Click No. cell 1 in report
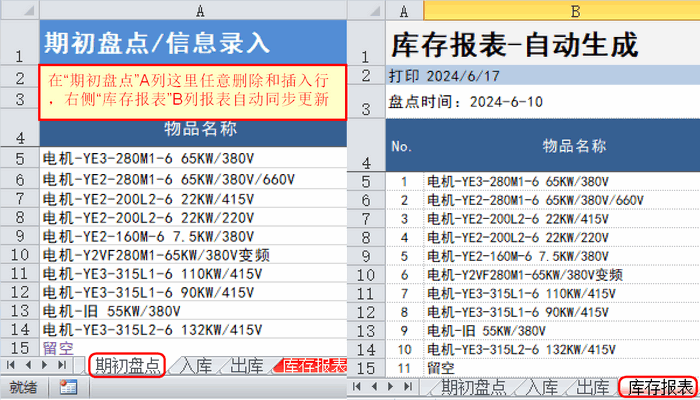Viewport: 700px width, 400px height. tap(404, 181)
